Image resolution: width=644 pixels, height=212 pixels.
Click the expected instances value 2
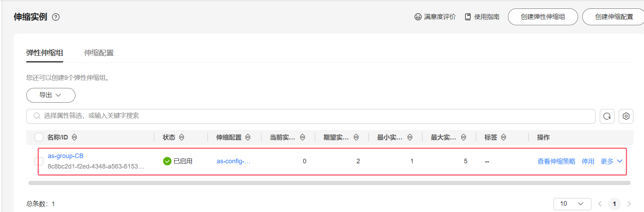point(358,161)
